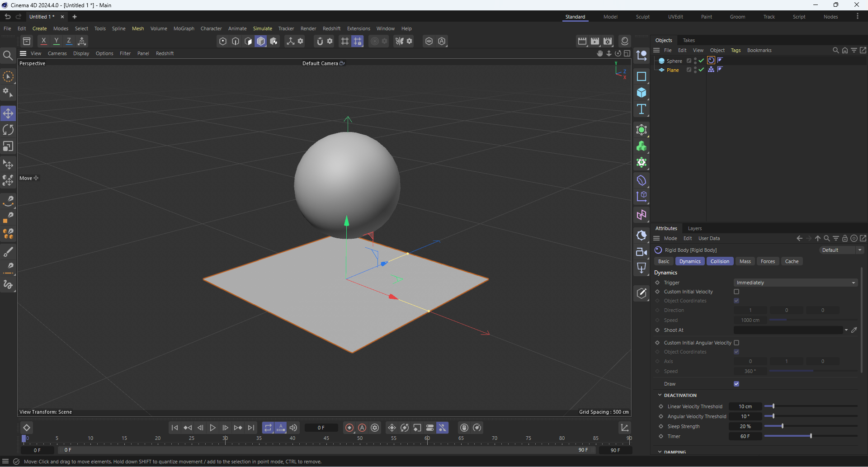
Task: Click the Rigid Body tag on Sphere
Action: (x=711, y=61)
